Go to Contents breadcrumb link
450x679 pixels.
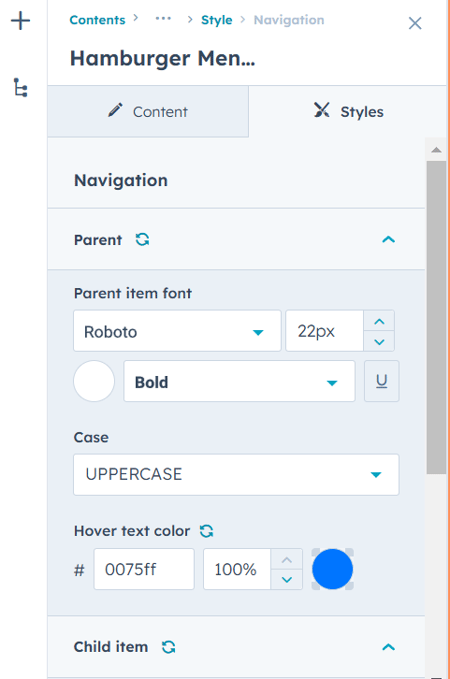coord(97,20)
